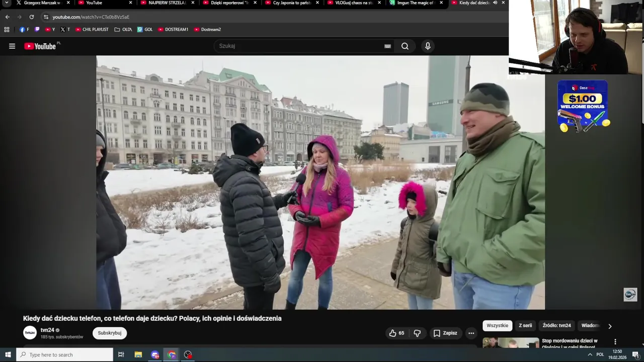The height and width of the screenshot is (362, 644).
Task: Click the youtube.com URL in the address bar
Action: 91,17
